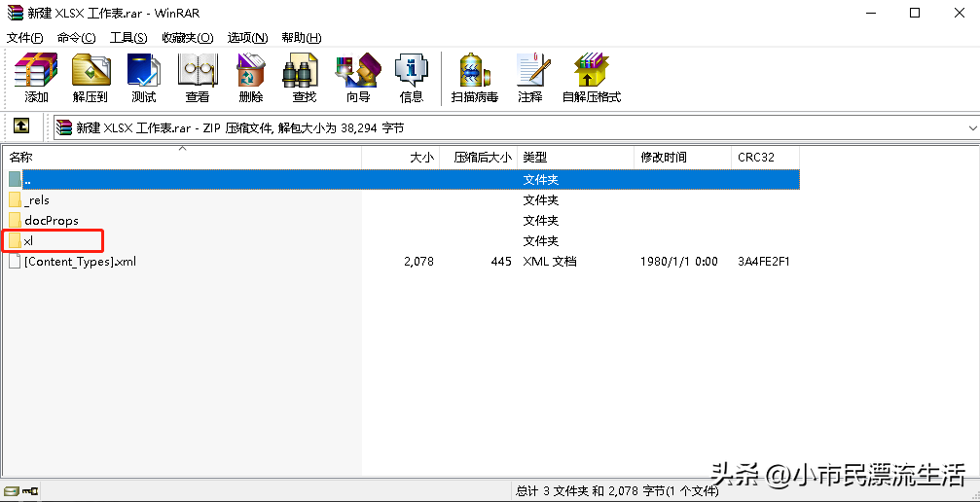Click the Extract To (解压到) toolbar icon
This screenshot has width=980, height=502.
click(x=91, y=78)
